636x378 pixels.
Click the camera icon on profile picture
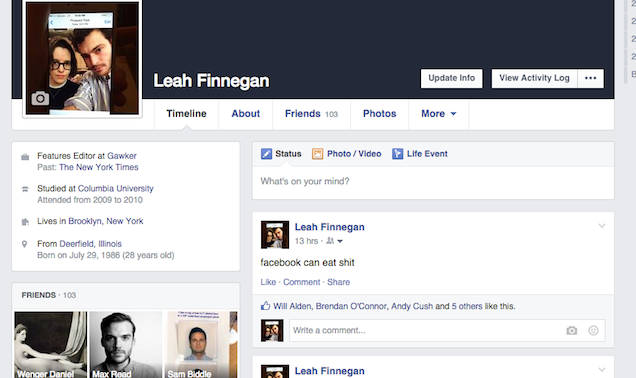pos(40,98)
